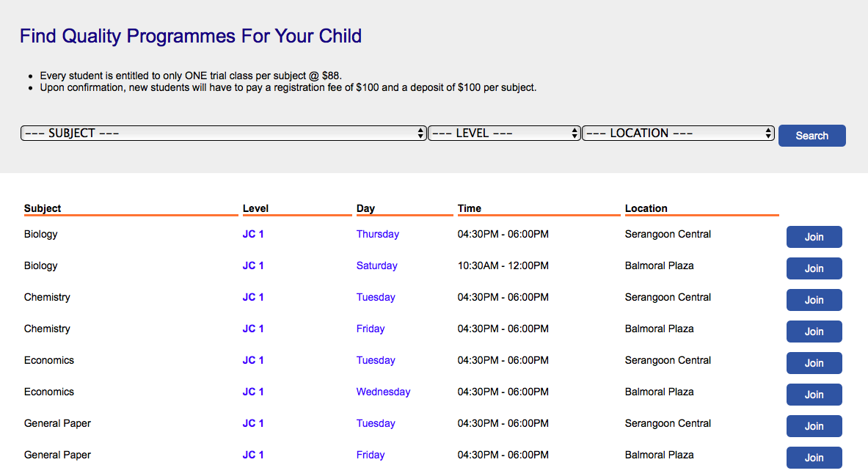Click Friday link in the Chemistry row
Viewport: 868px width, 476px height.
(x=371, y=329)
